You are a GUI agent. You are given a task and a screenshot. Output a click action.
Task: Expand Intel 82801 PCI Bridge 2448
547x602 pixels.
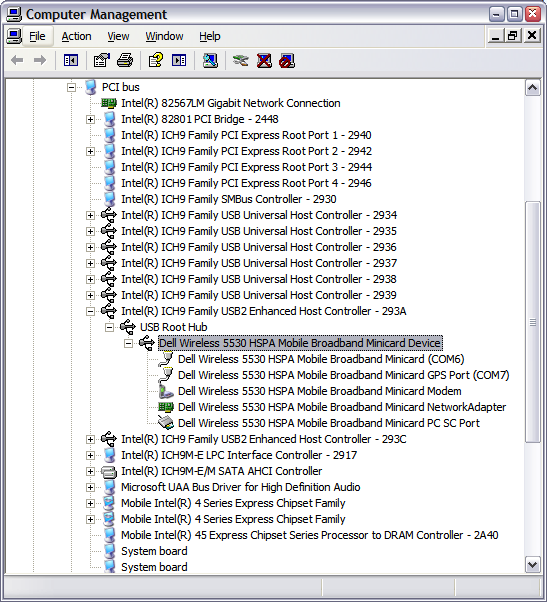click(x=90, y=119)
